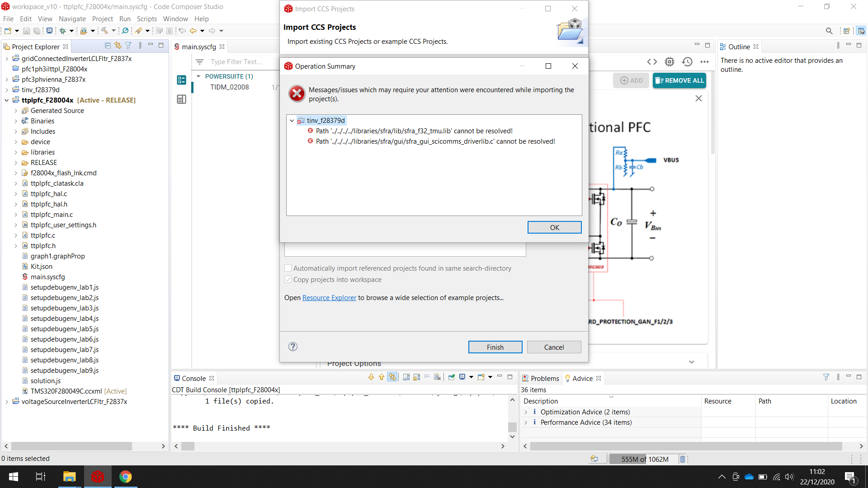
Task: Click Link with Editor icon in Project Explorer
Action: tap(118, 46)
